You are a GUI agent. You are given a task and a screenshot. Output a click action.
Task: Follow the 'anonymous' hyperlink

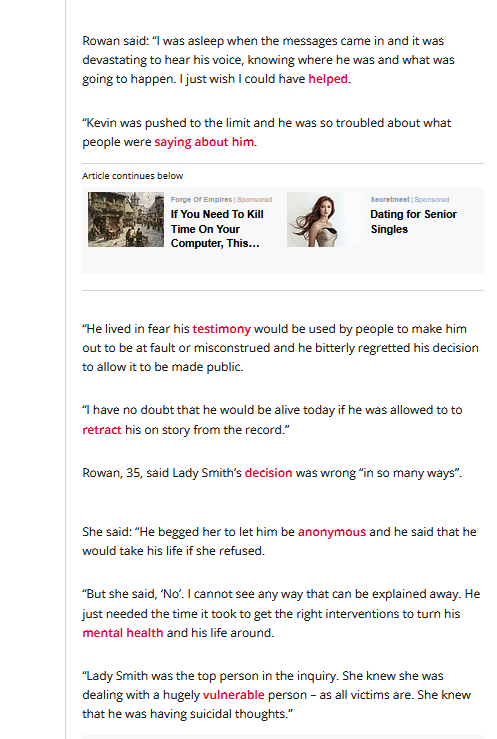332,532
